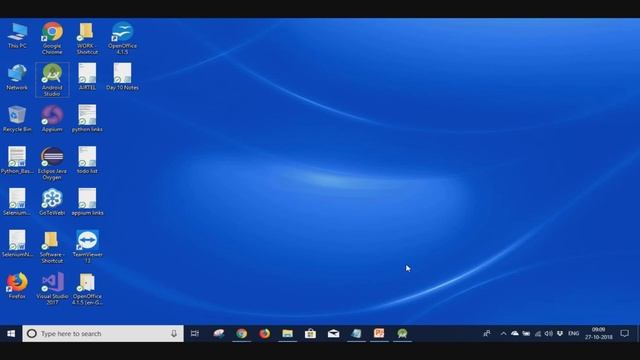Open the battery status tray icon

(x=526, y=333)
